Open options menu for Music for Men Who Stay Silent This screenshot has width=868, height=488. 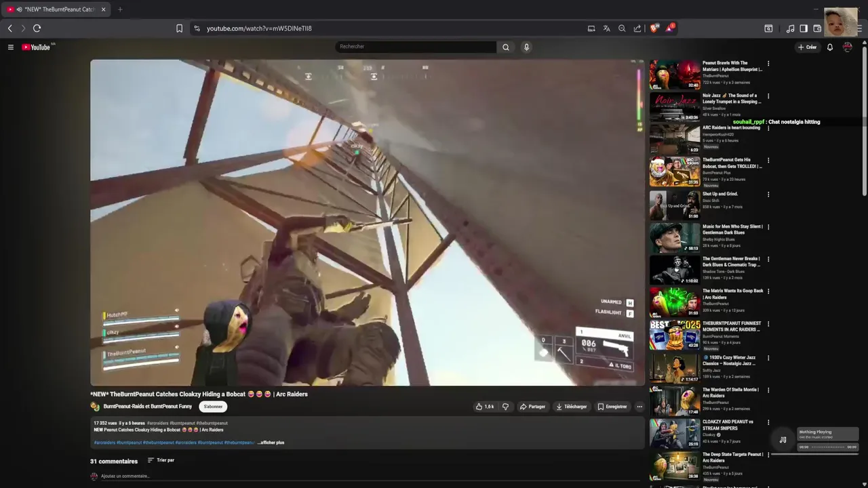768,227
